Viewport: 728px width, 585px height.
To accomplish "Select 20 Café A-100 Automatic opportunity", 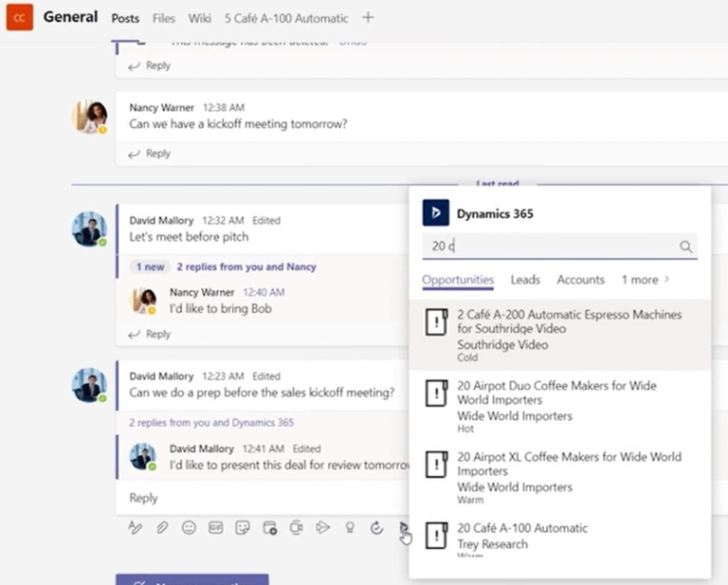I will coord(560,537).
